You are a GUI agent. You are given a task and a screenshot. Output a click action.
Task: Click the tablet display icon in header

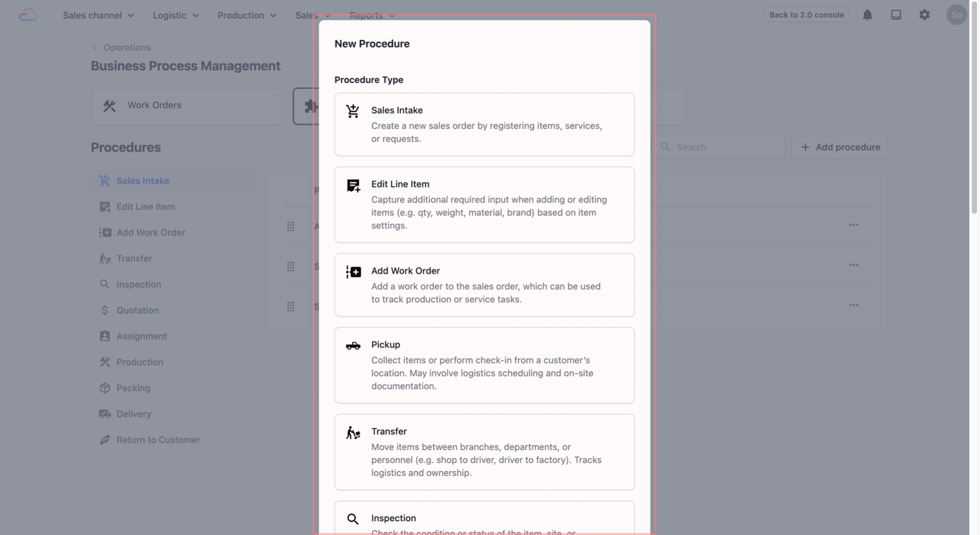coord(896,15)
